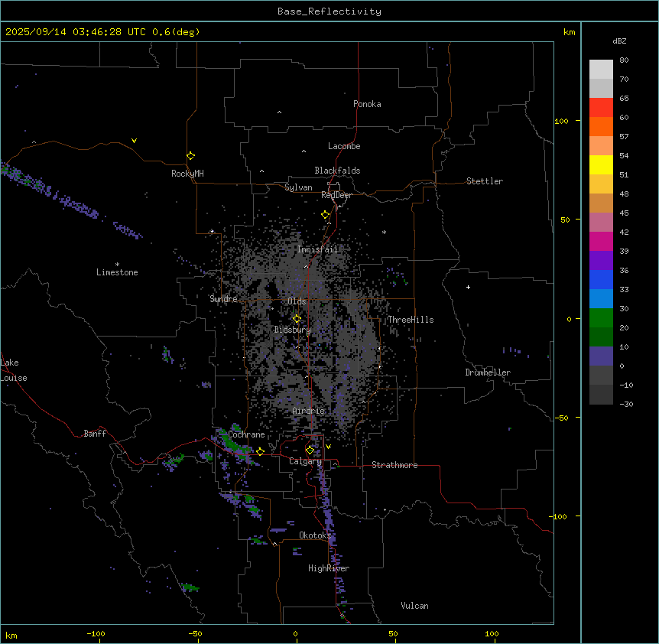The image size is (659, 644).
Task: Click the Olds city label
Action: [x=297, y=301]
